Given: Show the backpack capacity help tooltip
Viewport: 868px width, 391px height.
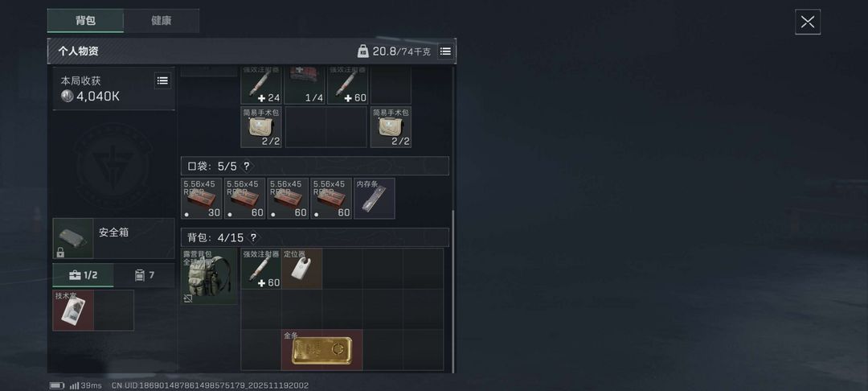Looking at the screenshot, I should coord(253,237).
